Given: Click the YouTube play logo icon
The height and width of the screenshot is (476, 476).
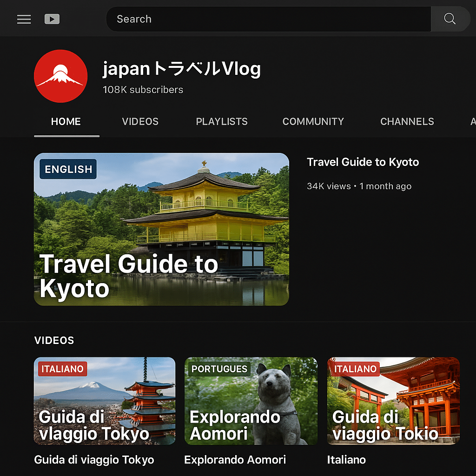Looking at the screenshot, I should 52,19.
